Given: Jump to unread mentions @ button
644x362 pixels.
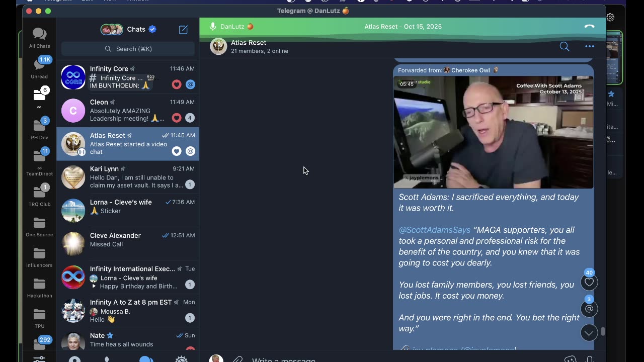Looking at the screenshot, I should pos(589,308).
